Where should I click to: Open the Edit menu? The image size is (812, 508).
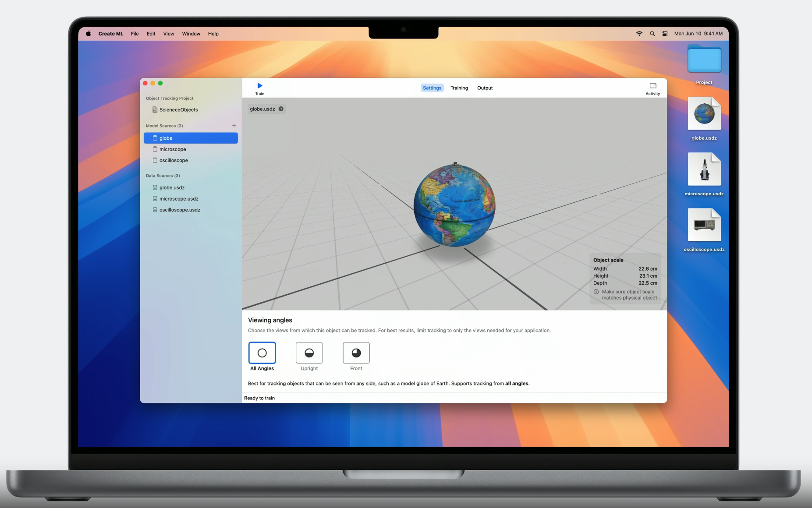[151, 34]
